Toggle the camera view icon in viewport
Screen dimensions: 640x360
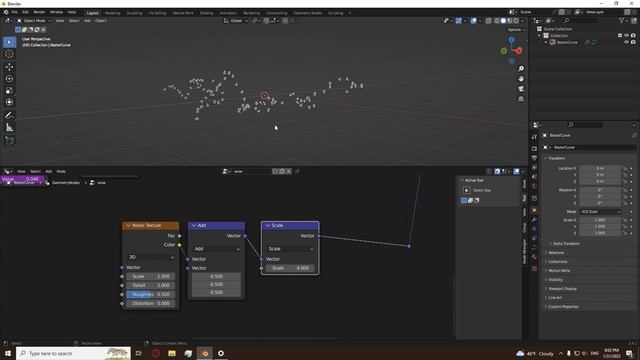521,89
